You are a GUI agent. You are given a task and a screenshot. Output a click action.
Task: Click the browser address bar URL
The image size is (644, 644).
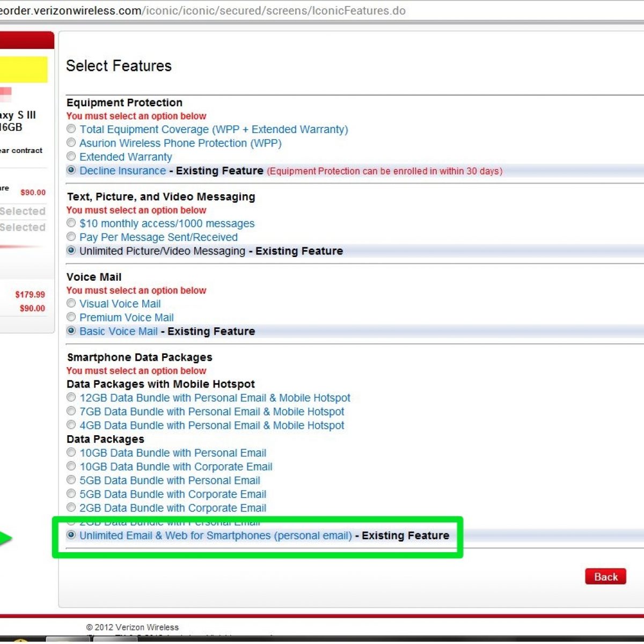point(203,11)
